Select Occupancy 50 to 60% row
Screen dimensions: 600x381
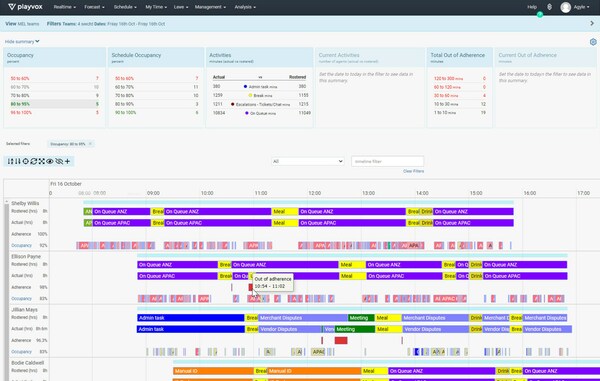pyautogui.click(x=54, y=78)
